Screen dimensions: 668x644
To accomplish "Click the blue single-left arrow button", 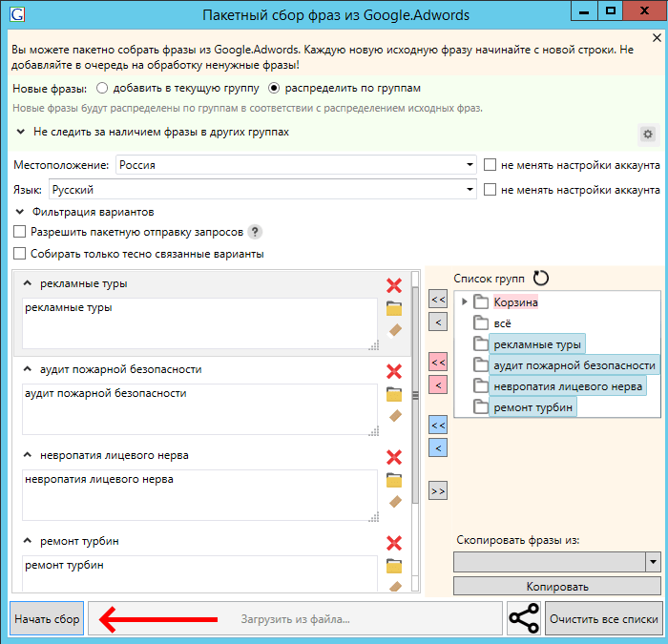I will (x=438, y=448).
